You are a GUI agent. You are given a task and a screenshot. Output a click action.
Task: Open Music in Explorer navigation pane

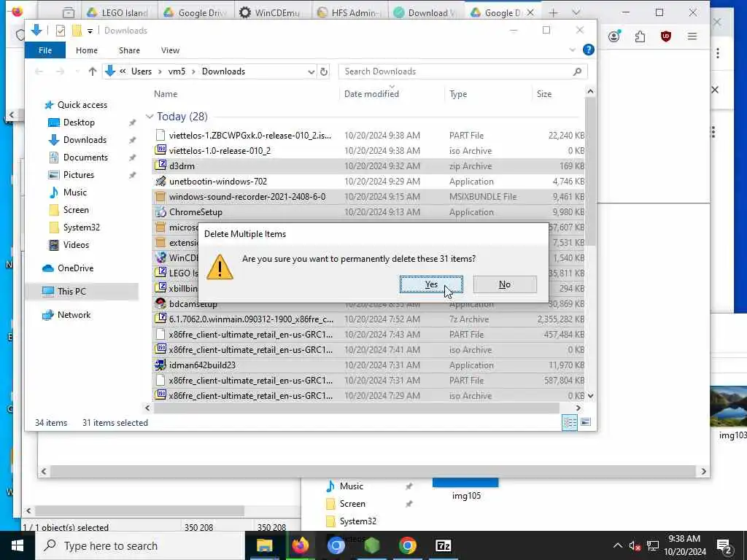pos(75,192)
